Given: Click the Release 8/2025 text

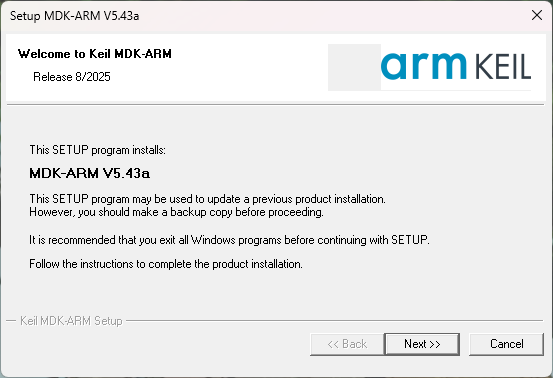Looking at the screenshot, I should 72,77.
